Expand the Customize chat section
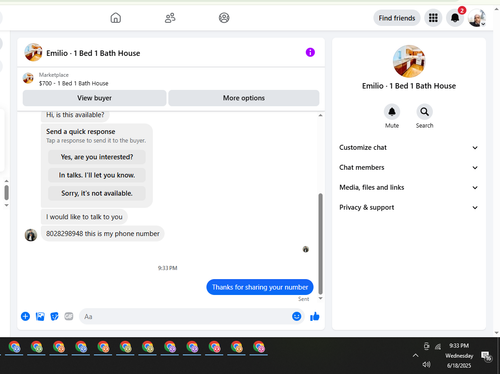Viewport: 500px width, 374px height. tap(409, 148)
